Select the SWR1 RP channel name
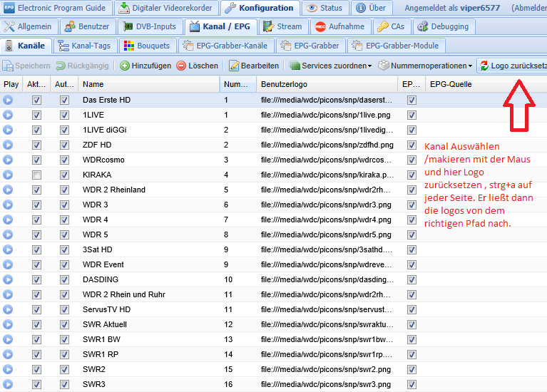This screenshot has width=547, height=392. tap(101, 354)
